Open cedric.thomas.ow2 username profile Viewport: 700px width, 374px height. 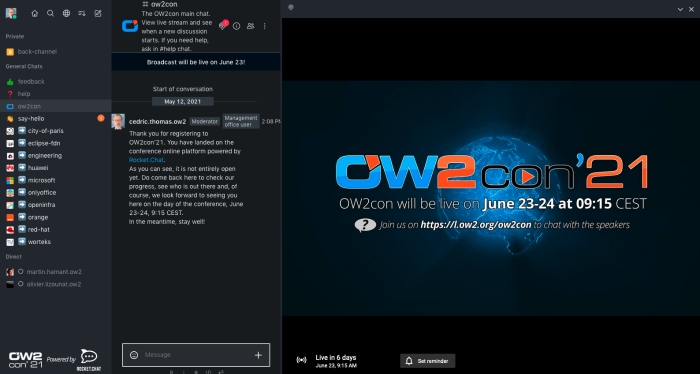[158, 121]
